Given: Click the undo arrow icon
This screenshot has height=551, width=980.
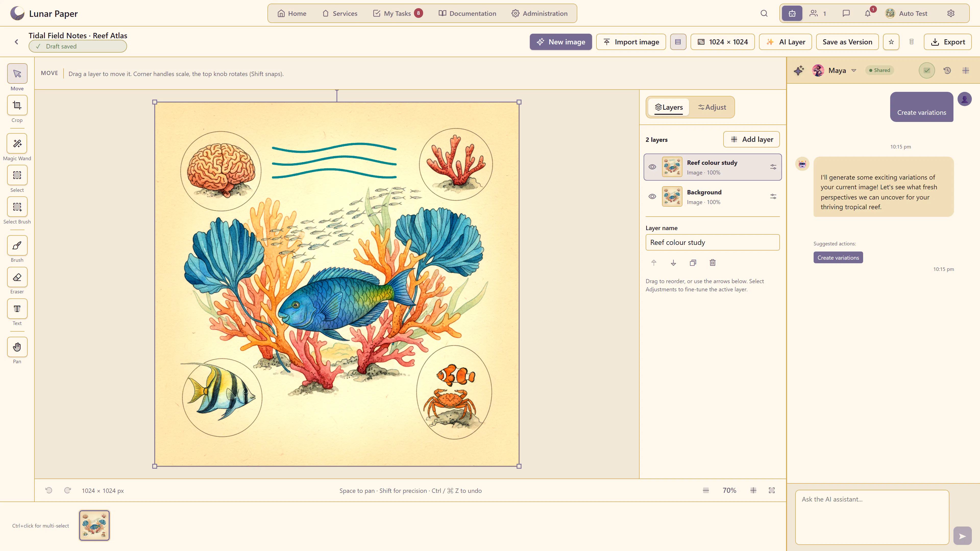Looking at the screenshot, I should [49, 490].
